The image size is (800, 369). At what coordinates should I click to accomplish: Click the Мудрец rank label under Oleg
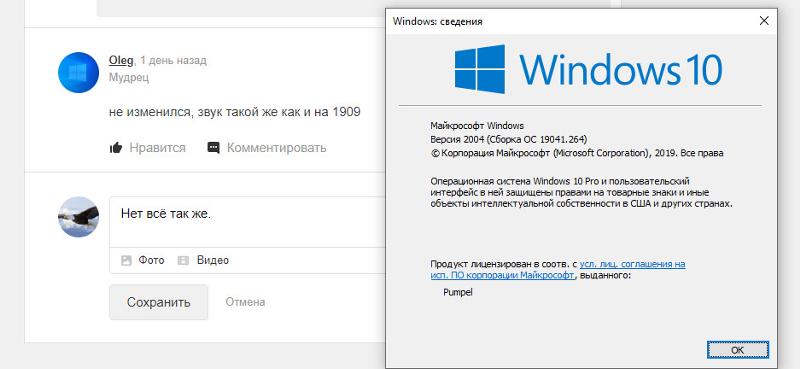129,78
